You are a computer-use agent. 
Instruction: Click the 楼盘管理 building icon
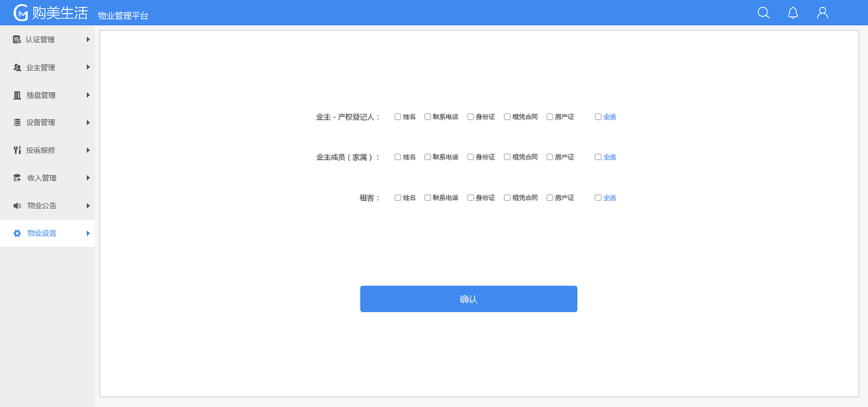click(18, 95)
